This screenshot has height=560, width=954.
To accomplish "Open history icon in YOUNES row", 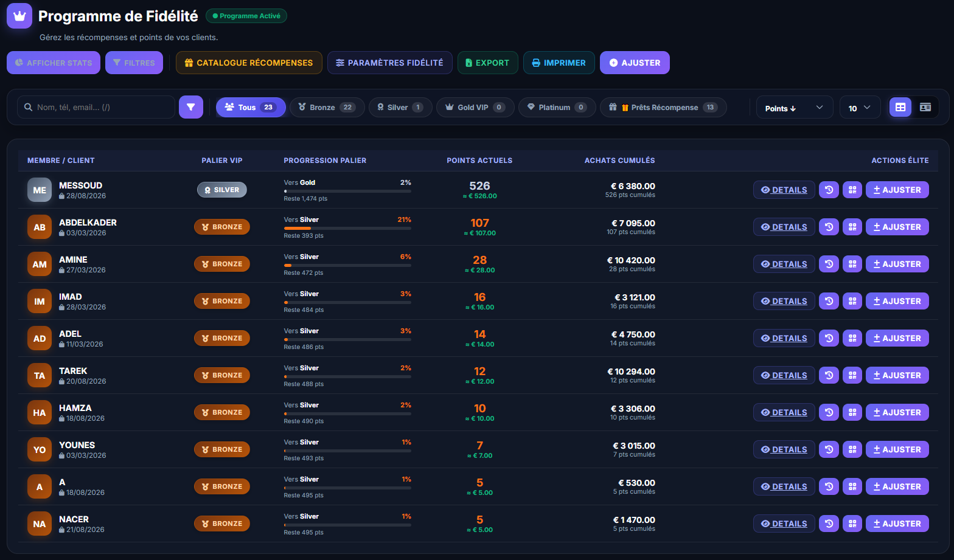I will pyautogui.click(x=829, y=449).
